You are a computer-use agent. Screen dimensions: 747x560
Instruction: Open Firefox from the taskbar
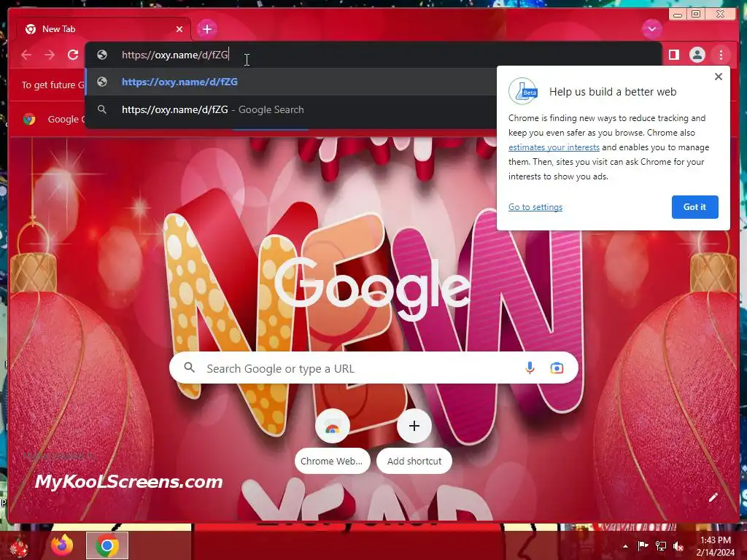pos(62,545)
